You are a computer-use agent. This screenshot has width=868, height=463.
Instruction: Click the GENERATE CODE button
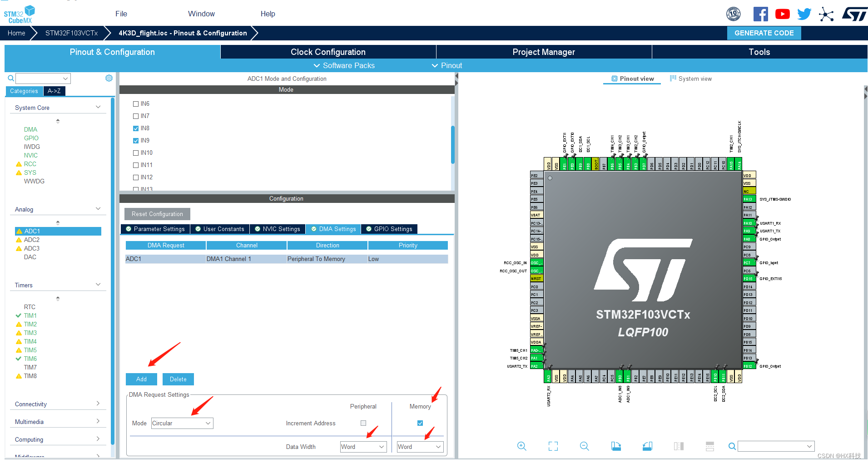pos(764,33)
